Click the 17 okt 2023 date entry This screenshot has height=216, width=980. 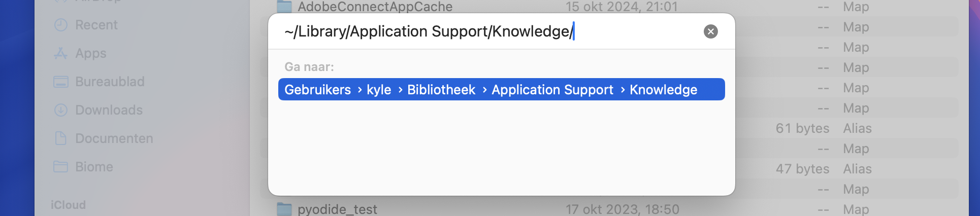[622, 209]
